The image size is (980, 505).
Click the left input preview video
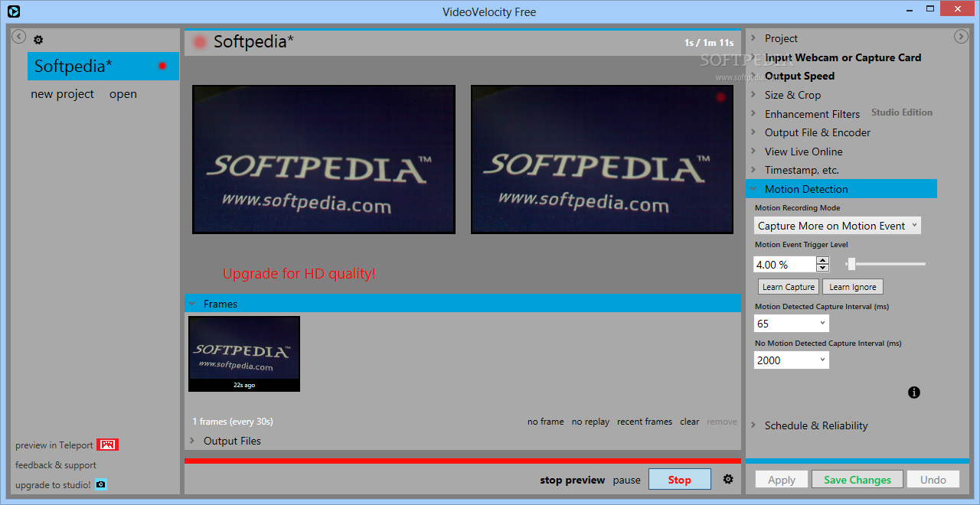(x=324, y=159)
